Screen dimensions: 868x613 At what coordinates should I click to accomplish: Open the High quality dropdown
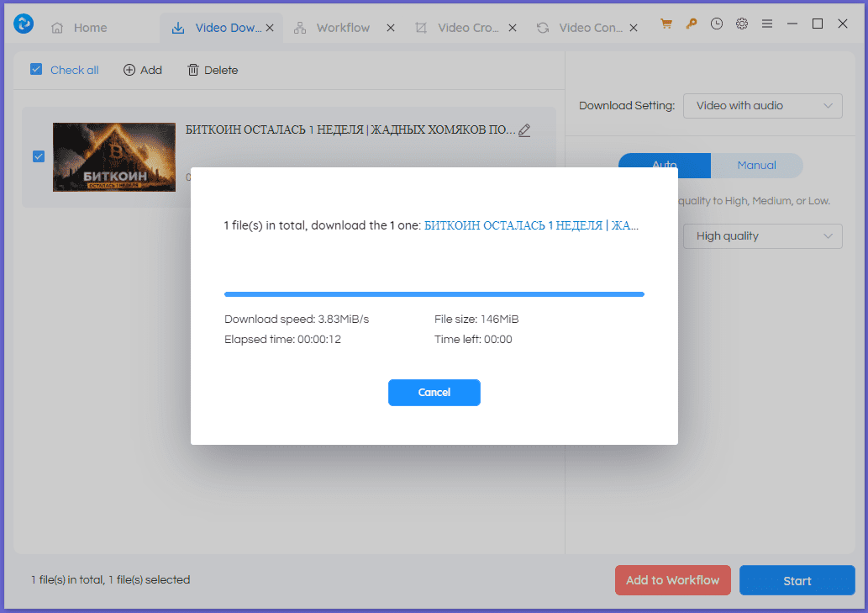pos(761,236)
